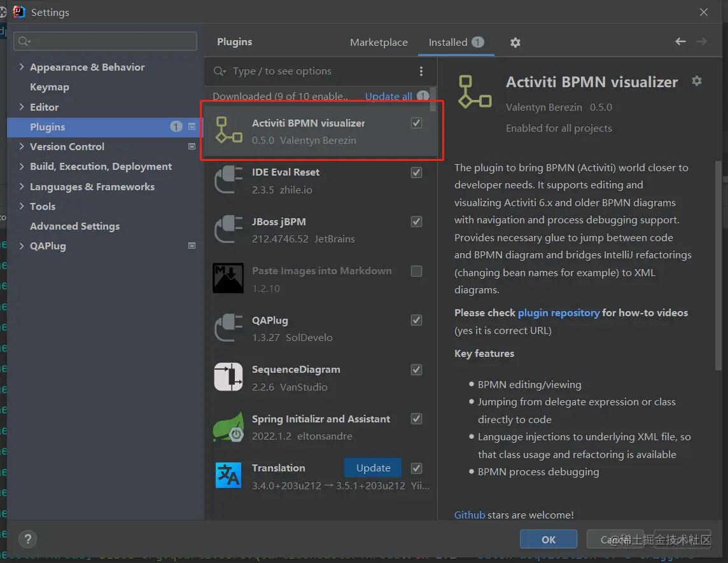Screen dimensions: 728x563
Task: Click the search icon in settings search box
Action: tap(24, 41)
